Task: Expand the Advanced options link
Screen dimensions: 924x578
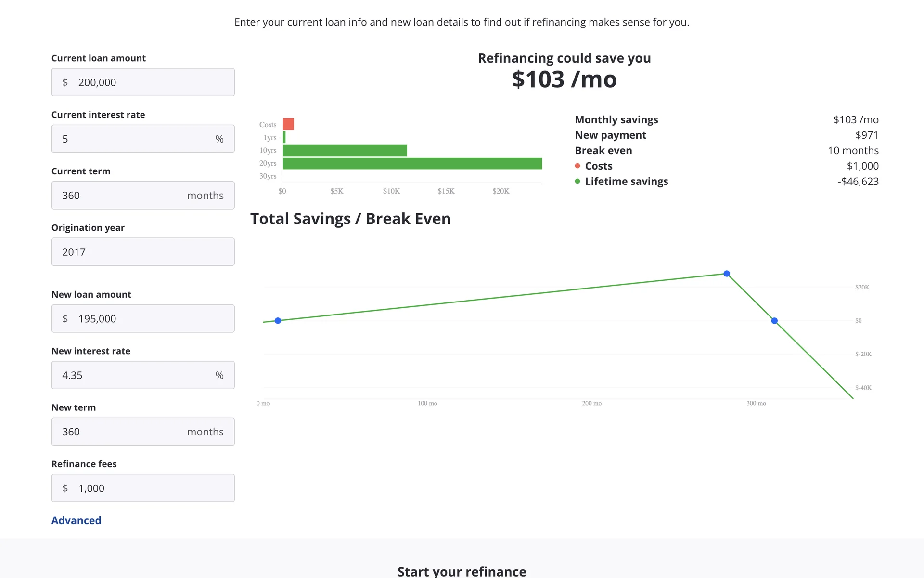Action: (x=76, y=520)
